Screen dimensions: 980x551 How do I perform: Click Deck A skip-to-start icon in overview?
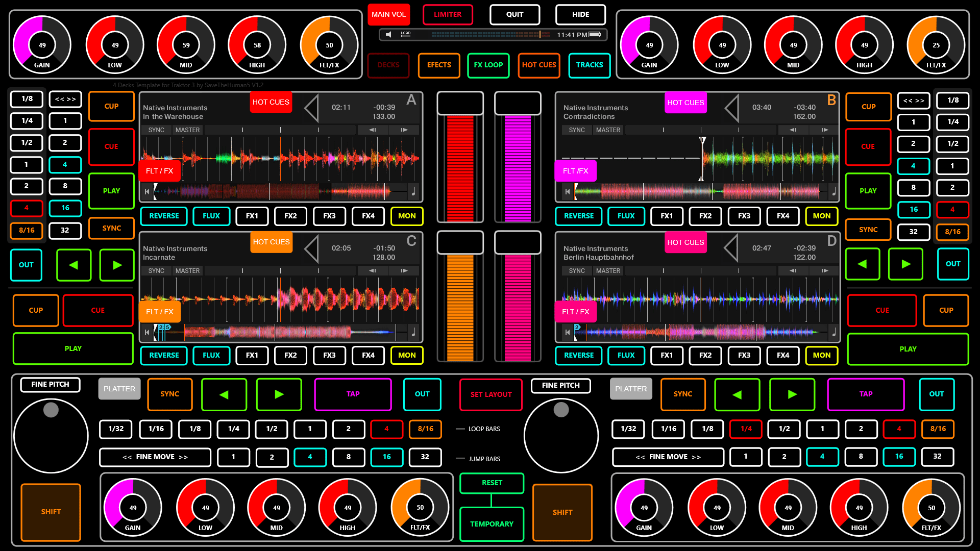[147, 192]
